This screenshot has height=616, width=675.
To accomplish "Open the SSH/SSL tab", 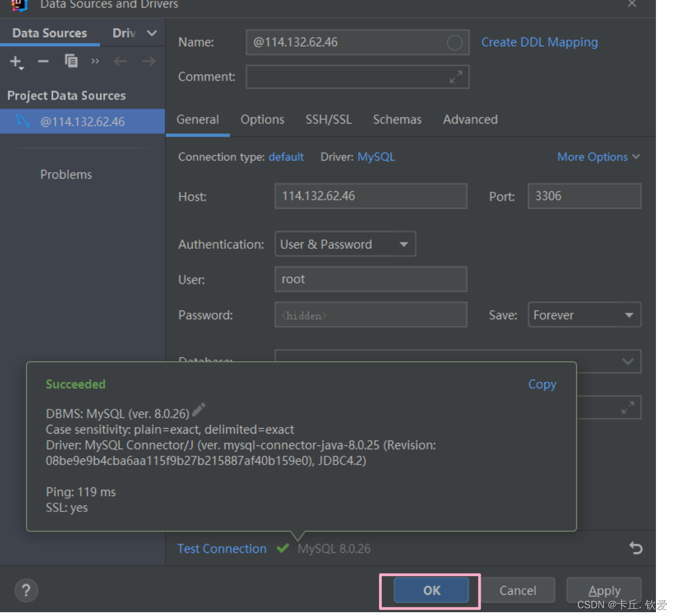I will [329, 119].
